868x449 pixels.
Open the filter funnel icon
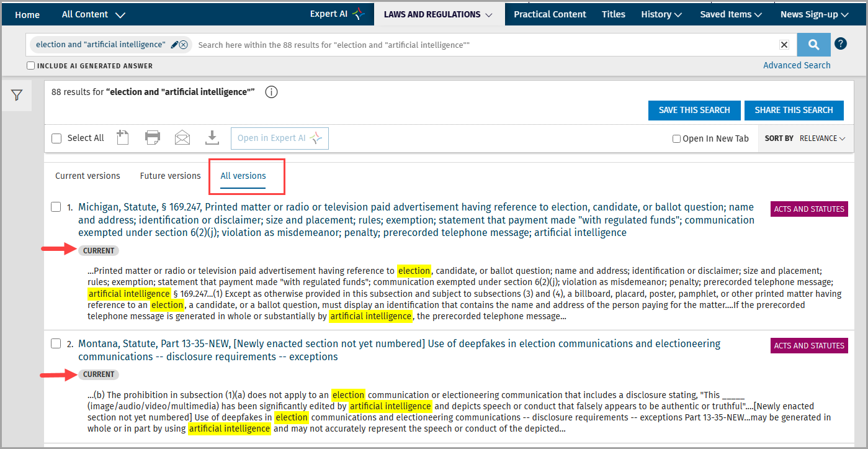point(17,95)
